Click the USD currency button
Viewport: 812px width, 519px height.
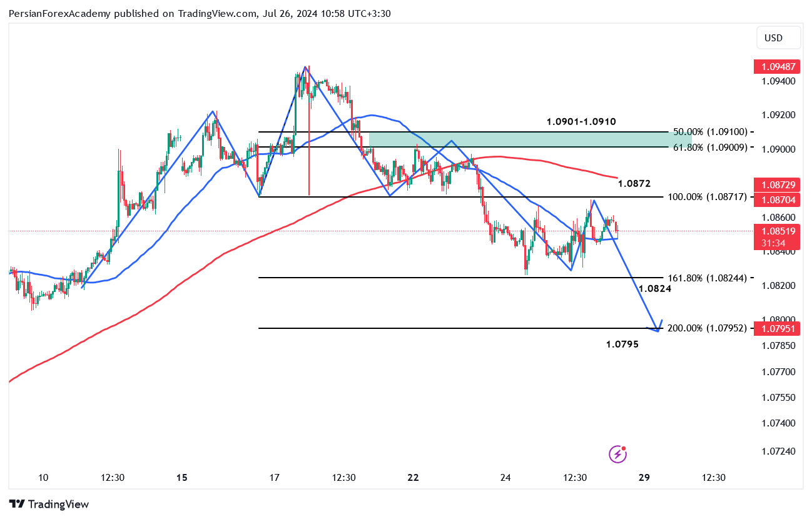[x=778, y=38]
